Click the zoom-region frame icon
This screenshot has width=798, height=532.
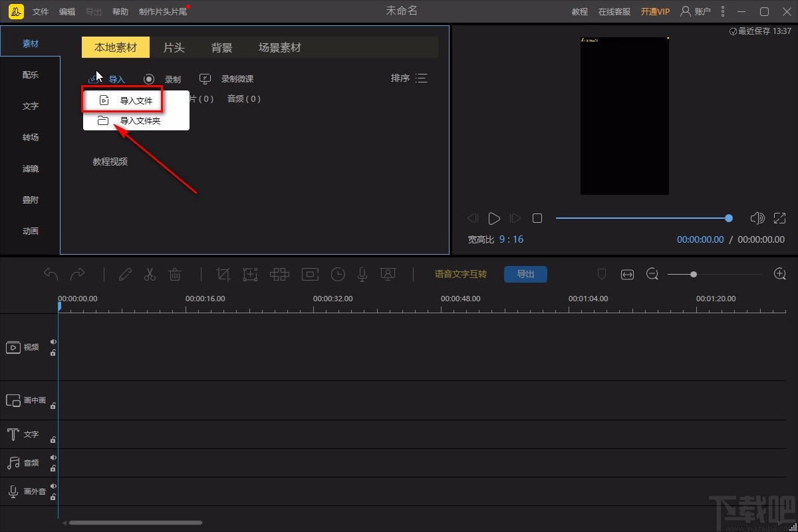tap(250, 274)
